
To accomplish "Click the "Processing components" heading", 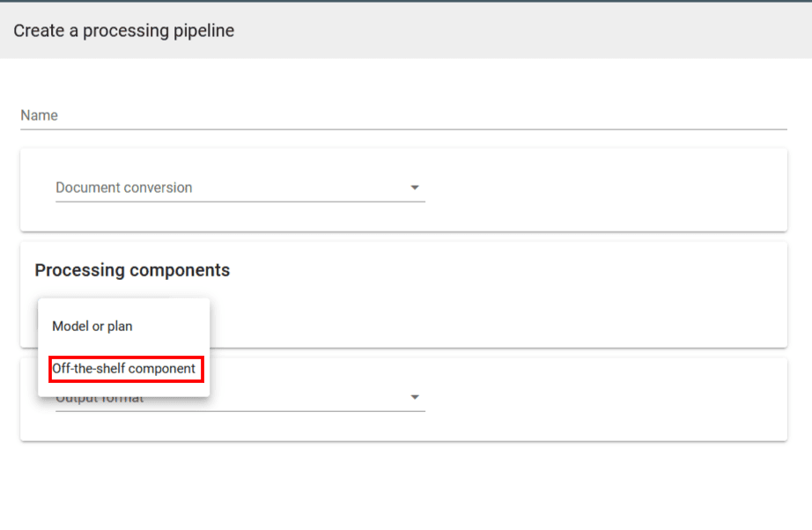I will (x=132, y=270).
